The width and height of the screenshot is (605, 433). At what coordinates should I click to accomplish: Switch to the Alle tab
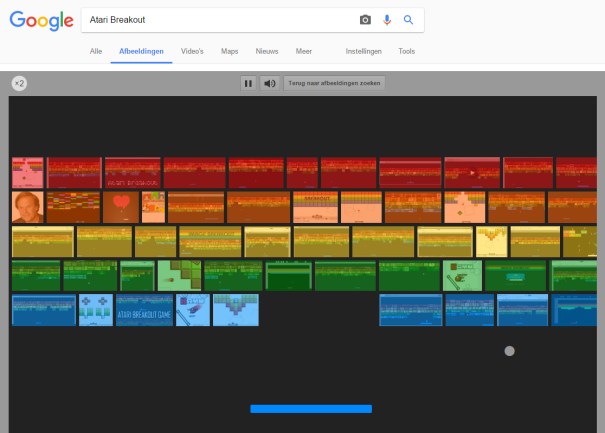pos(96,51)
